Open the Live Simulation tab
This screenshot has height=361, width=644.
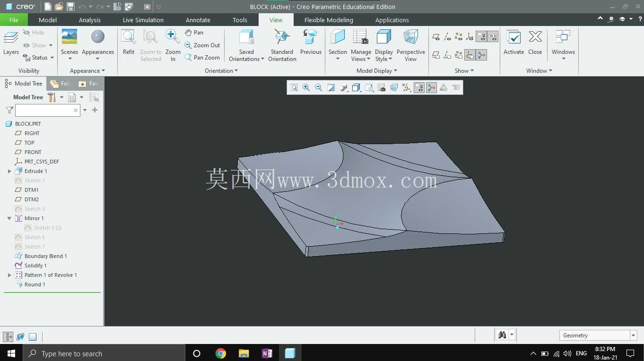tap(143, 20)
